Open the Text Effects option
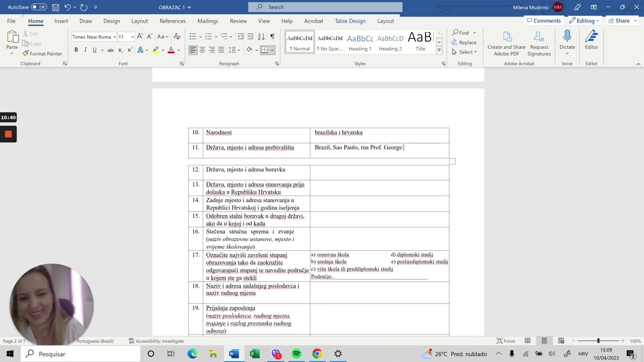This screenshot has width=644, height=362. point(140,50)
